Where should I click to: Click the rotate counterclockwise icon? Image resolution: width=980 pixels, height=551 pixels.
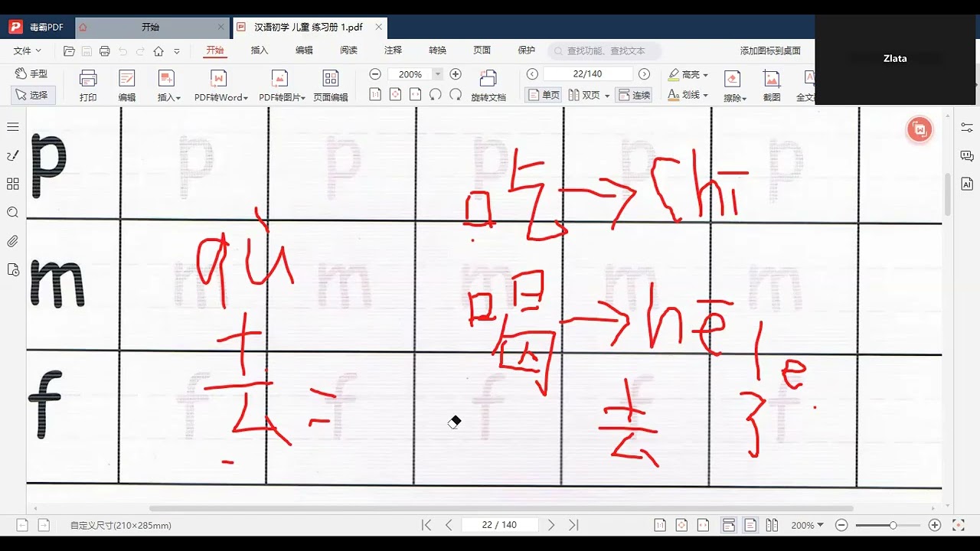click(435, 95)
